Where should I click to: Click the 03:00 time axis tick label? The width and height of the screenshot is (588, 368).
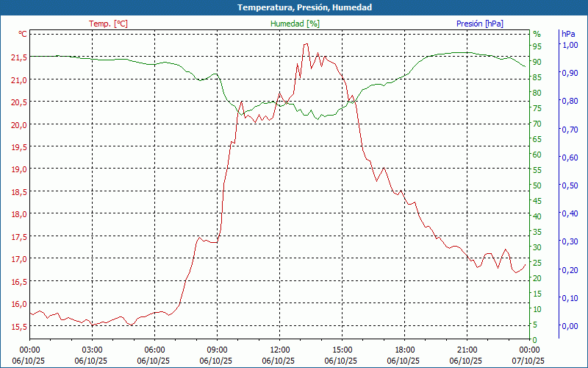(92, 350)
